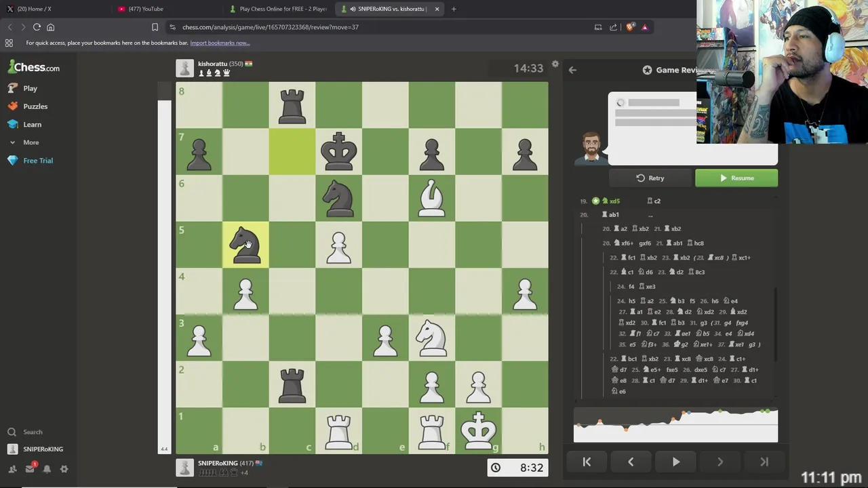Close the SNIPERoKING vs kishorattu tab
The height and width of the screenshot is (488, 868).
pyautogui.click(x=437, y=9)
